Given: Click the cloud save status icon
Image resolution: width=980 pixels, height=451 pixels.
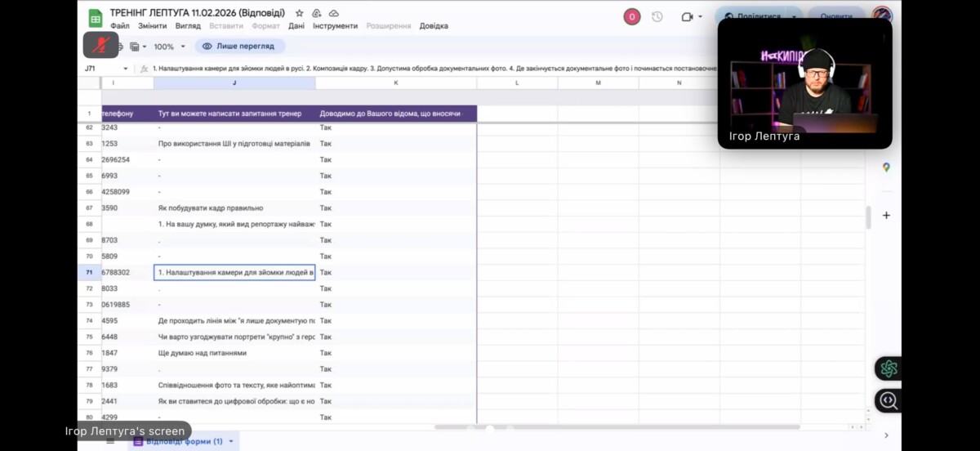Looking at the screenshot, I should pos(333,13).
